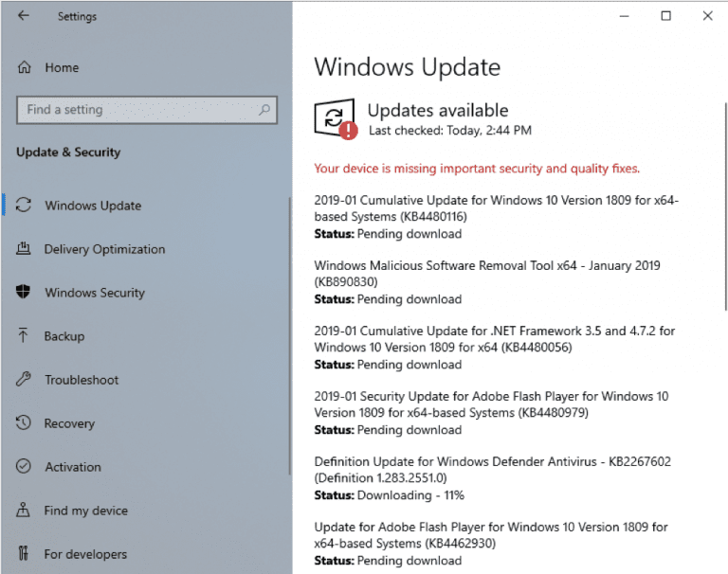The width and height of the screenshot is (728, 574).
Task: Click the Windows Security shield icon
Action: [x=25, y=293]
